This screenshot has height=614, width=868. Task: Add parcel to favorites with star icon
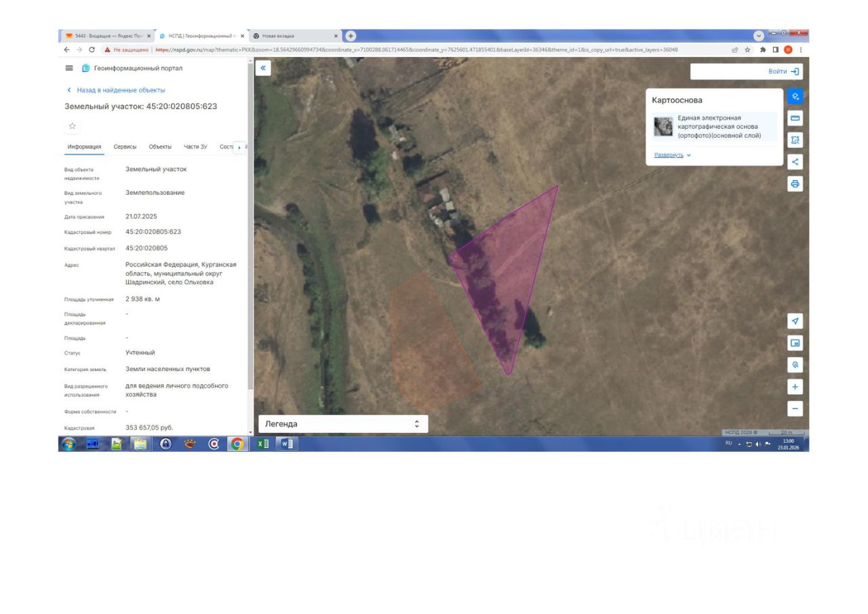point(73,126)
